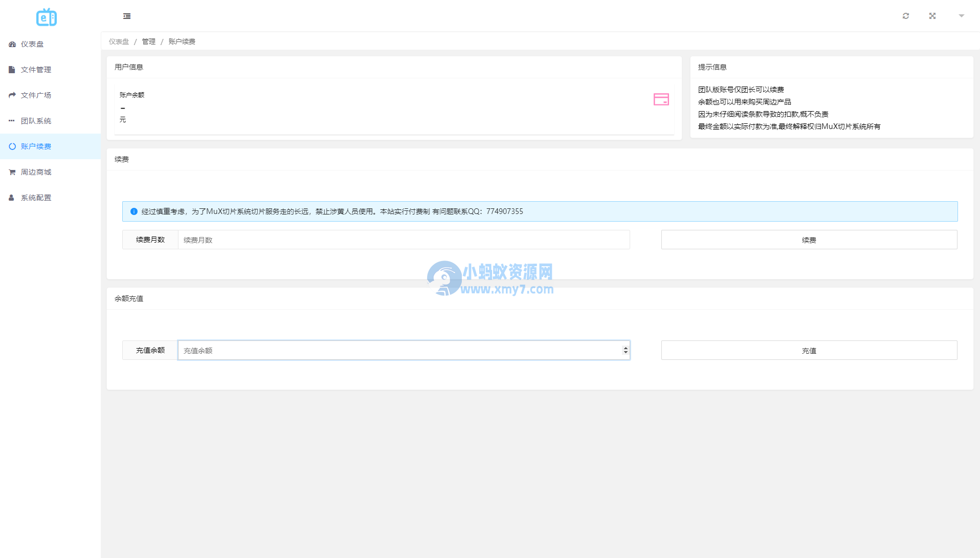Click the refresh icon in the top bar
The height and width of the screenshot is (558, 980).
906,16
